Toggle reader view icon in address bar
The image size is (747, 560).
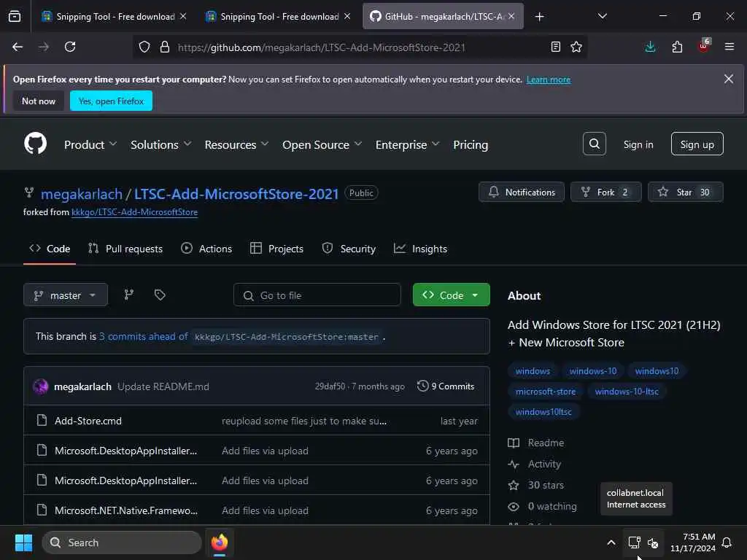point(555,47)
